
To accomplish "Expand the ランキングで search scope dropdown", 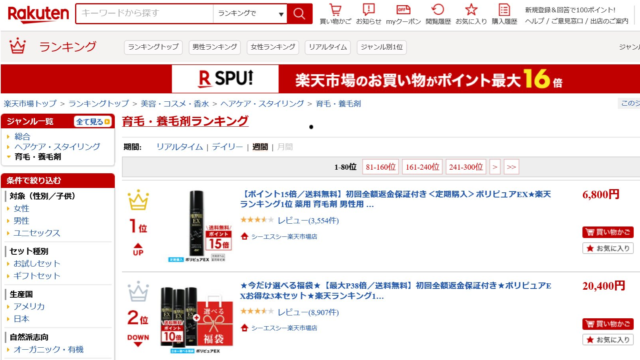I will [x=250, y=13].
